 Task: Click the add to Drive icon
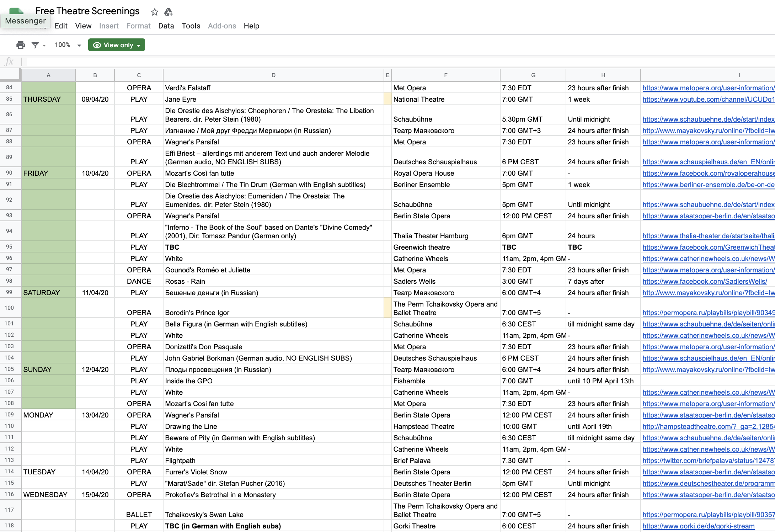168,12
